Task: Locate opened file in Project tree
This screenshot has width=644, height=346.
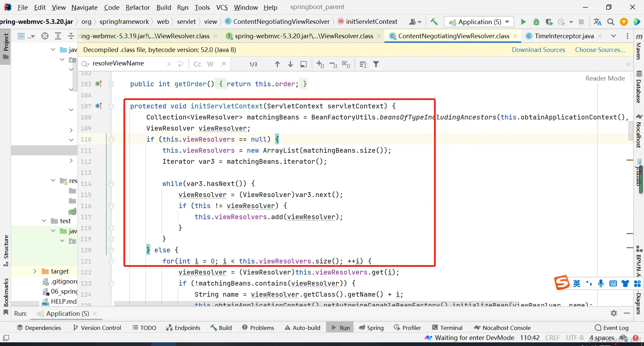Action: point(45,36)
